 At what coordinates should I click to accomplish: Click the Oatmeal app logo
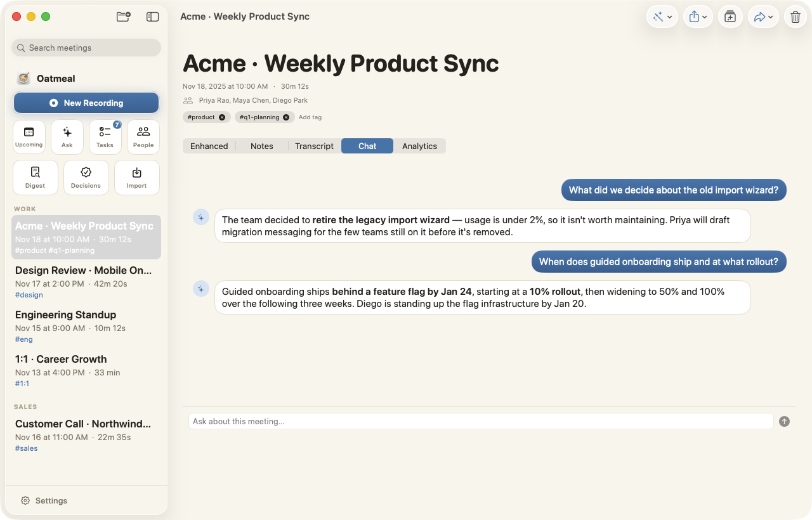coord(23,78)
